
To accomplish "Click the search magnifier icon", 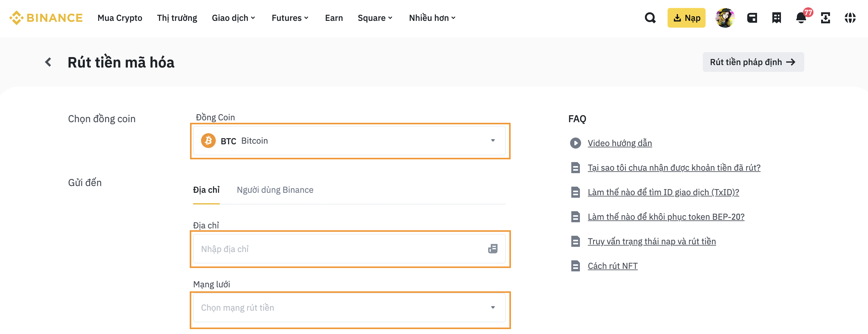I will tap(650, 18).
